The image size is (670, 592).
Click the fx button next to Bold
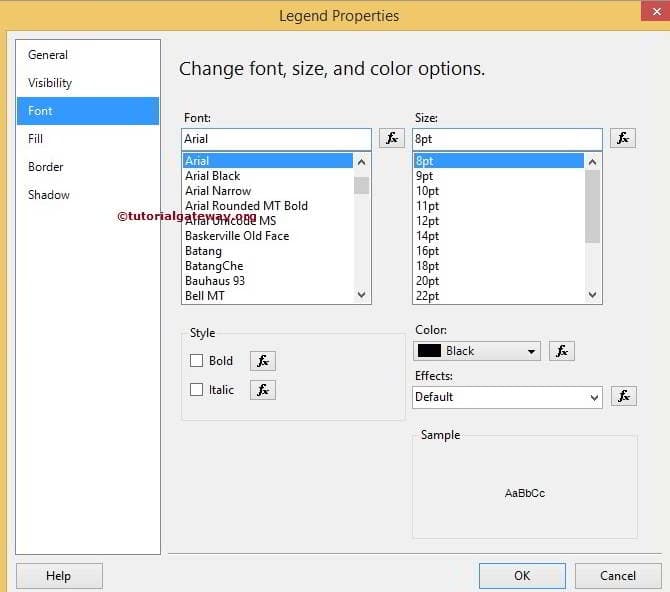(x=263, y=361)
